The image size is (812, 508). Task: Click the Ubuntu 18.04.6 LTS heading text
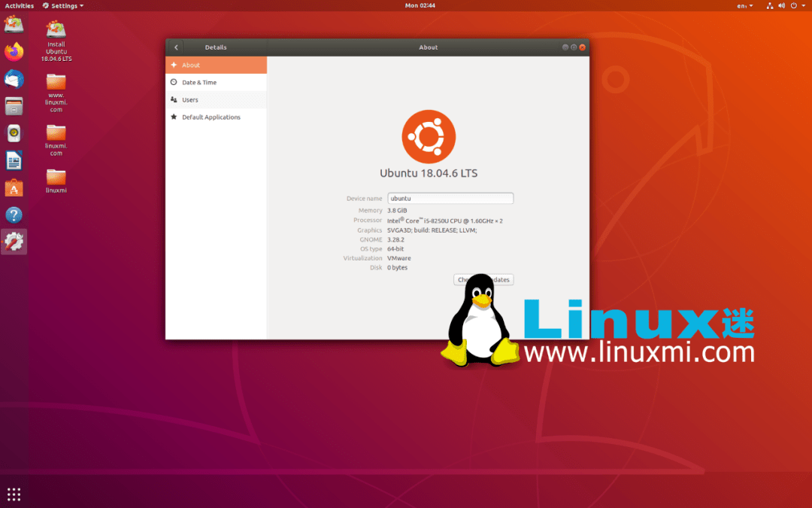coord(429,173)
